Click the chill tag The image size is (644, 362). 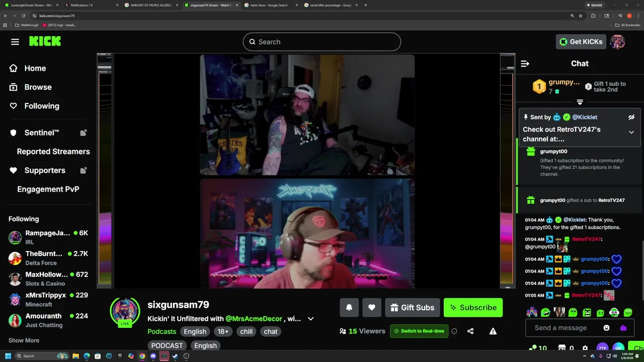[247, 331]
